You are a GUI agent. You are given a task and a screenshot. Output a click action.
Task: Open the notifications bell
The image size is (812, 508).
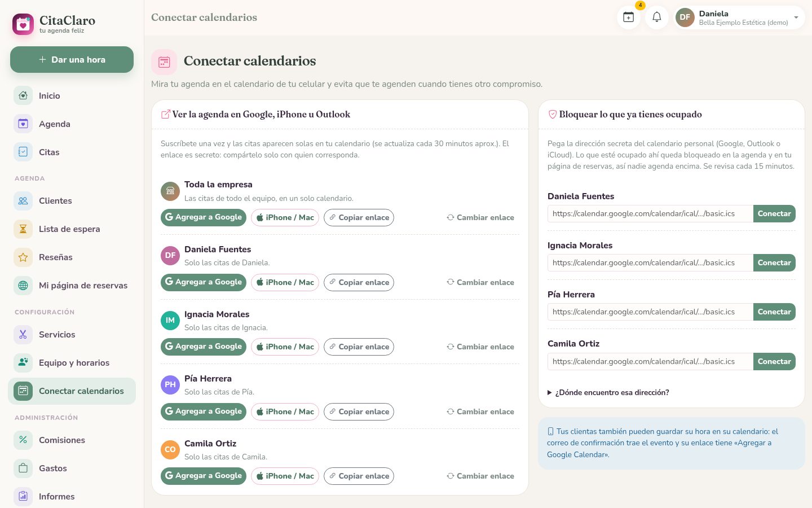click(x=657, y=17)
